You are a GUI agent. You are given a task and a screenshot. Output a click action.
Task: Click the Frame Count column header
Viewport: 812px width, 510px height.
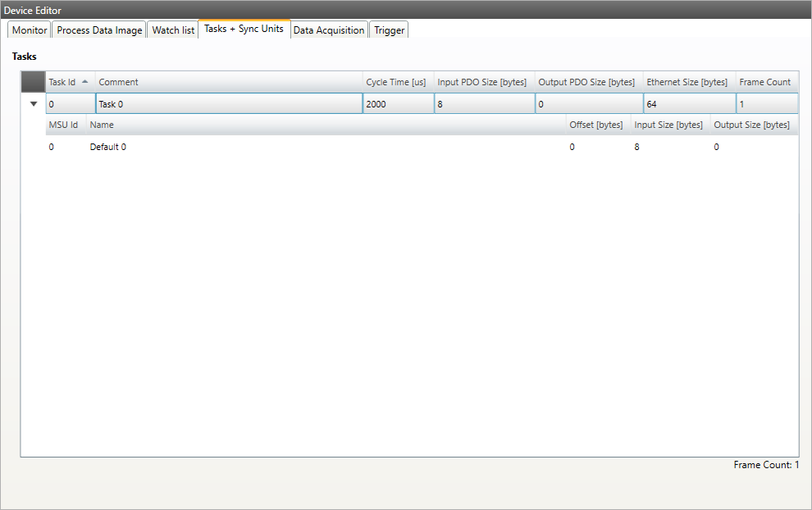click(764, 82)
